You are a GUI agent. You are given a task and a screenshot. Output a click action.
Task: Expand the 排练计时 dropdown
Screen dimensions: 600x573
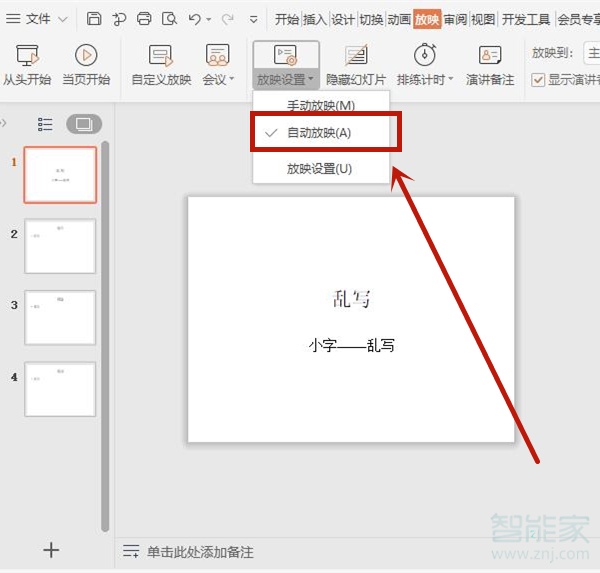click(x=425, y=79)
